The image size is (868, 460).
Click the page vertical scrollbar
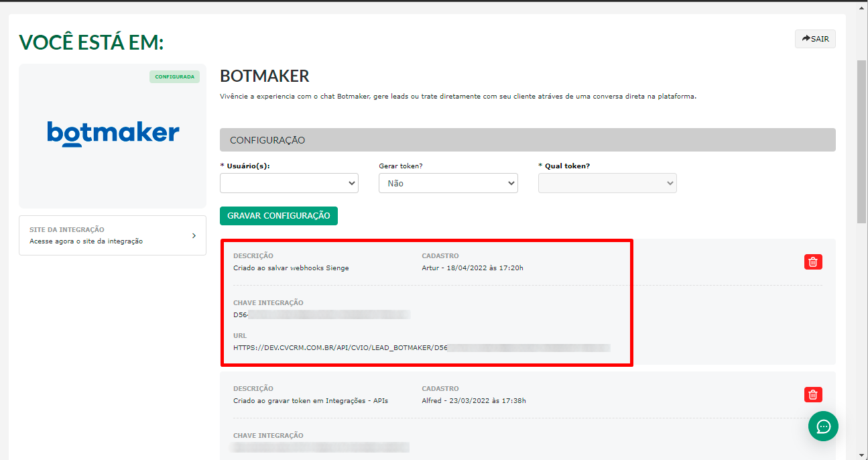click(x=861, y=141)
